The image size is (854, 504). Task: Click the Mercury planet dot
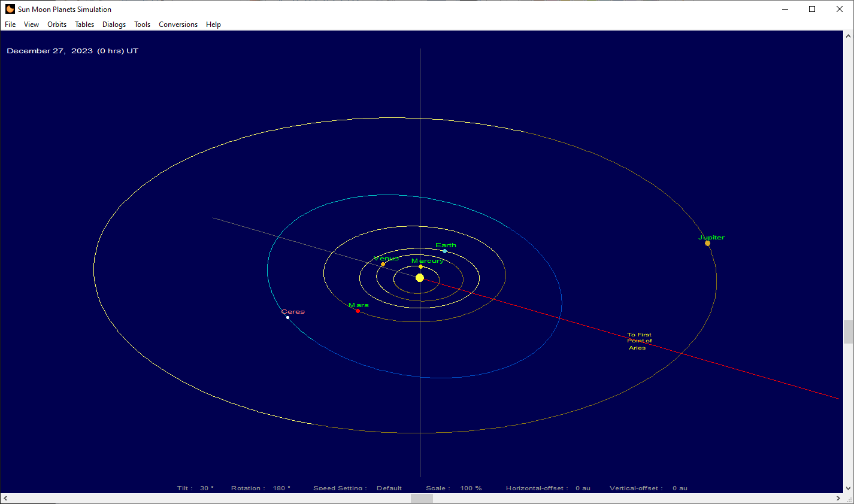pyautogui.click(x=420, y=267)
